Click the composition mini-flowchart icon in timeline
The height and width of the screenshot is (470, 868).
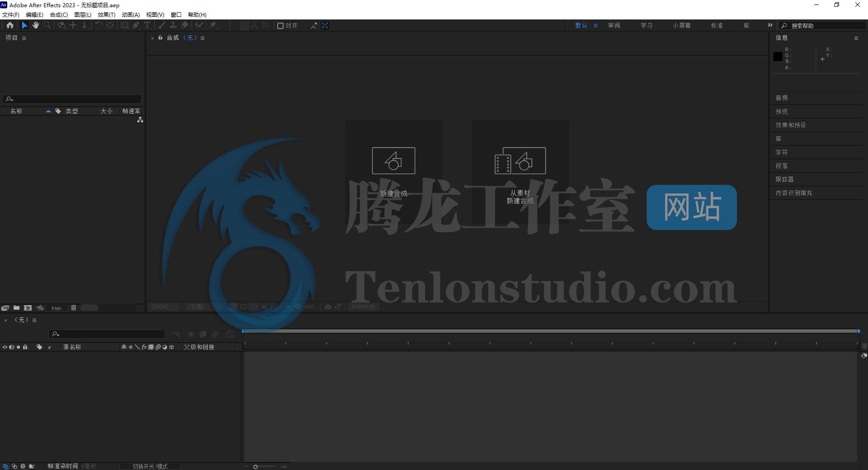pos(176,334)
